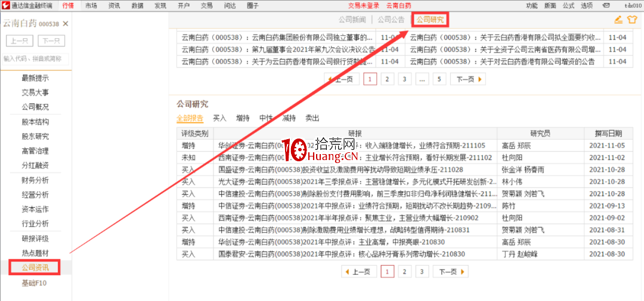Screen dimensions: 644x301
Task: Click the orange pencil edit icon
Action: click(618, 19)
